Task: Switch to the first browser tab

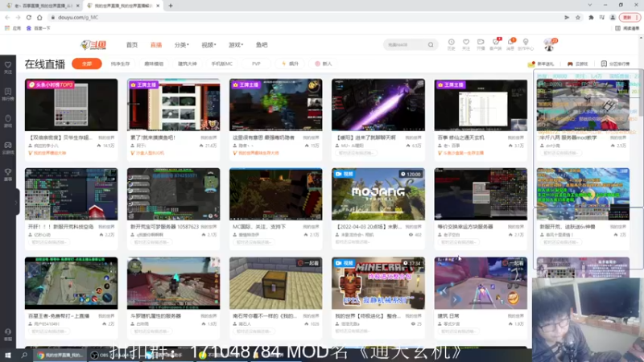Action: click(41, 6)
